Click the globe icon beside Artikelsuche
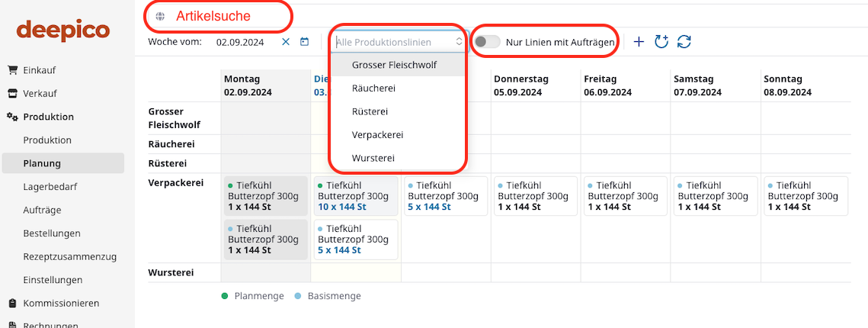The image size is (868, 328). pos(159,16)
